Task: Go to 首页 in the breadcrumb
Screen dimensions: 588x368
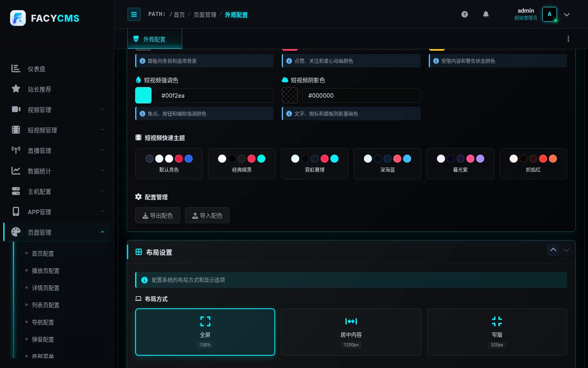Action: pyautogui.click(x=179, y=15)
